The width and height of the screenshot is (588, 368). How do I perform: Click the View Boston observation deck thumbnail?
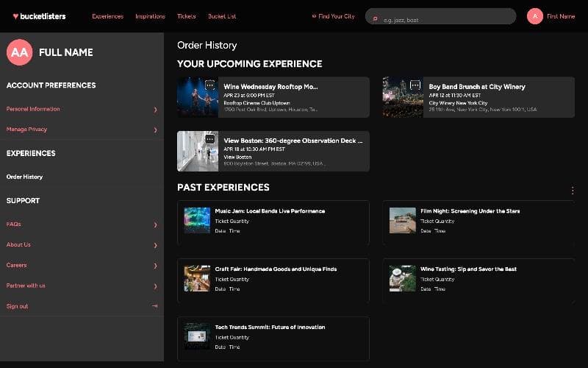pos(198,152)
